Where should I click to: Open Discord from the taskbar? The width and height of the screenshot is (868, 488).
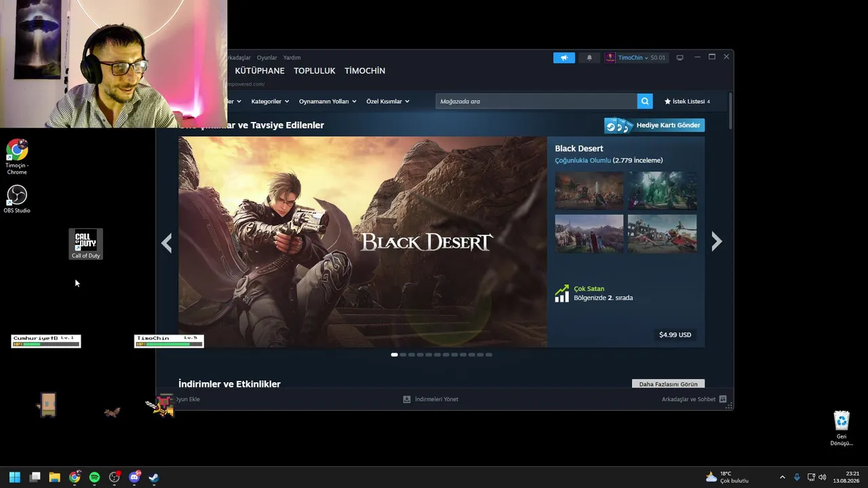(134, 477)
